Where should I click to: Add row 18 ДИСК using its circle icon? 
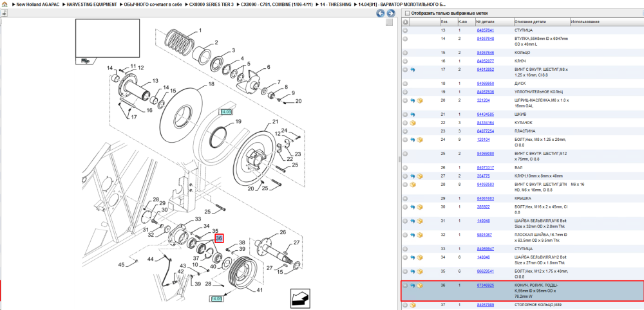(x=405, y=84)
